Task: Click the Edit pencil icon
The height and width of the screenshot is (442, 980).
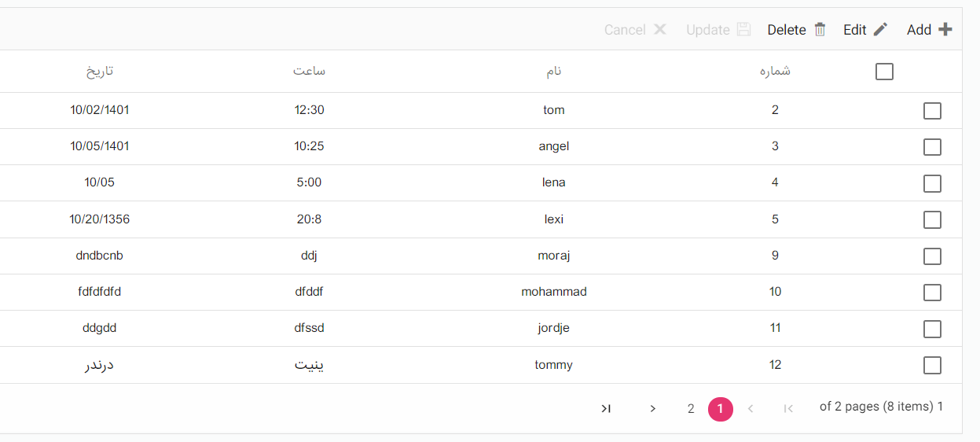Action: coord(880,30)
